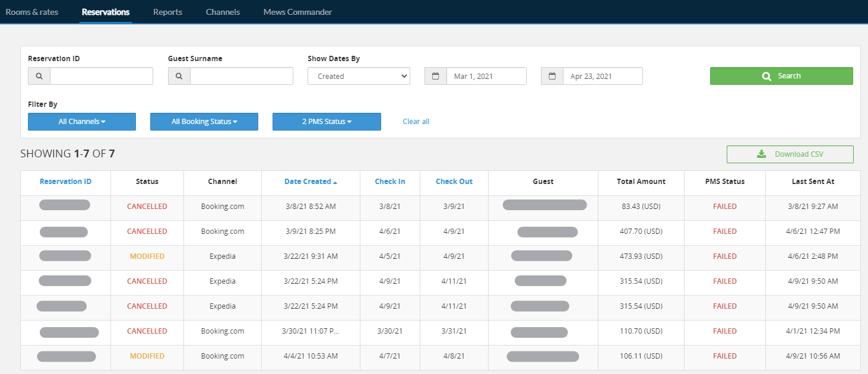Click date created 4/4/21 10:53 AM

tap(311, 356)
